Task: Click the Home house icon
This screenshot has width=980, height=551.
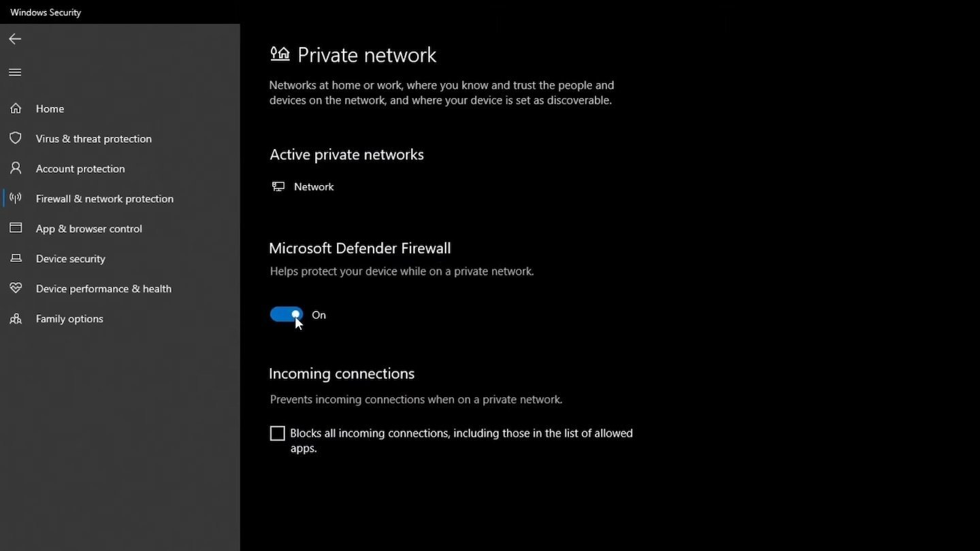Action: (x=16, y=108)
